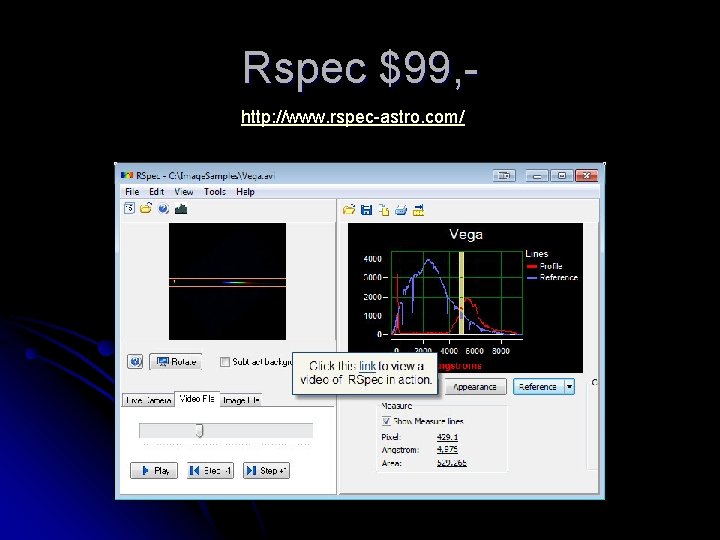Select the Video File tab

(x=197, y=399)
